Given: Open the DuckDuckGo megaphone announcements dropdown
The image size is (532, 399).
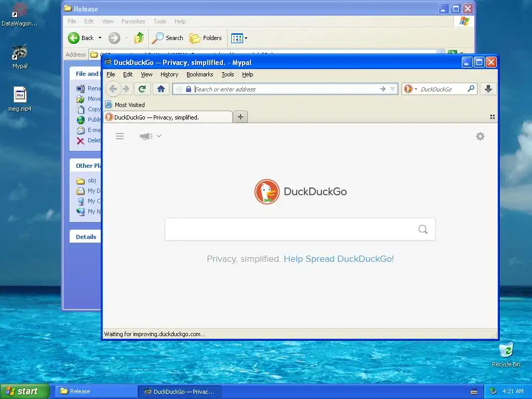Looking at the screenshot, I should [x=150, y=136].
